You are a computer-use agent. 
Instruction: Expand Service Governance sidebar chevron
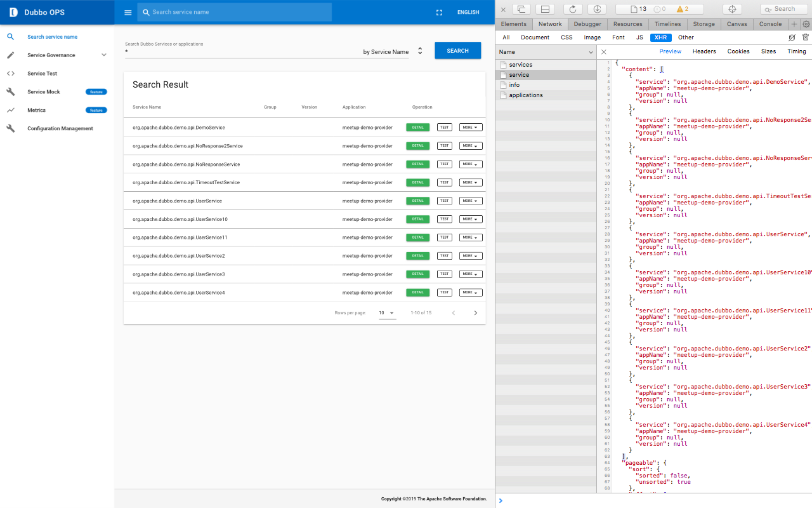pyautogui.click(x=104, y=55)
